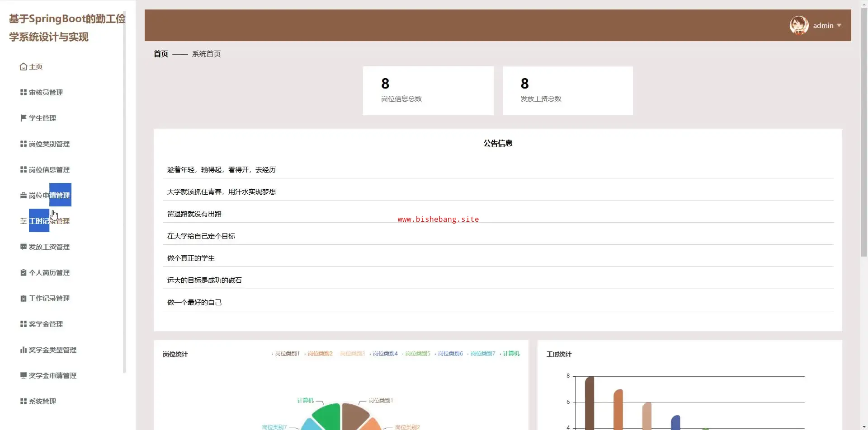The image size is (868, 430).
Task: Open announcement 趁着年轻，输得起，看得开，去经历
Action: (x=498, y=170)
